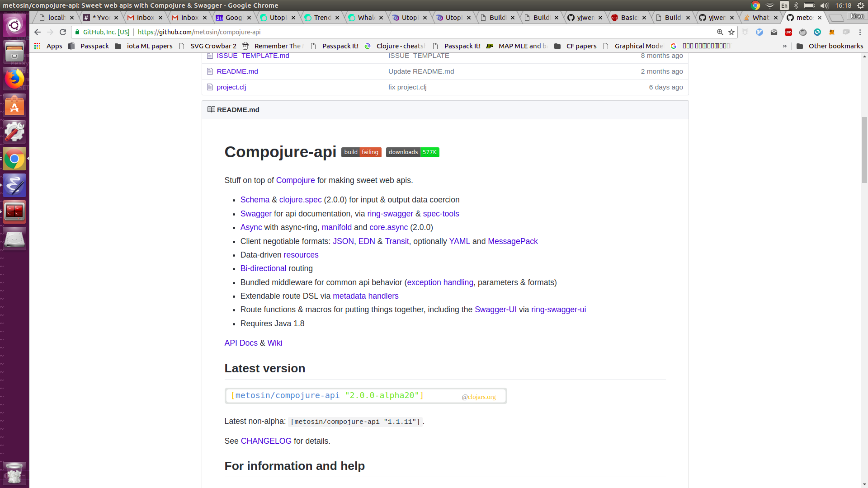
Task: Open the iota ML papers bookmark folder
Action: 144,46
